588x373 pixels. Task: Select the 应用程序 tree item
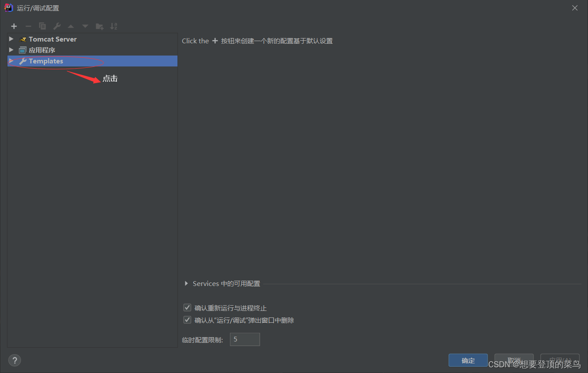tap(92, 50)
